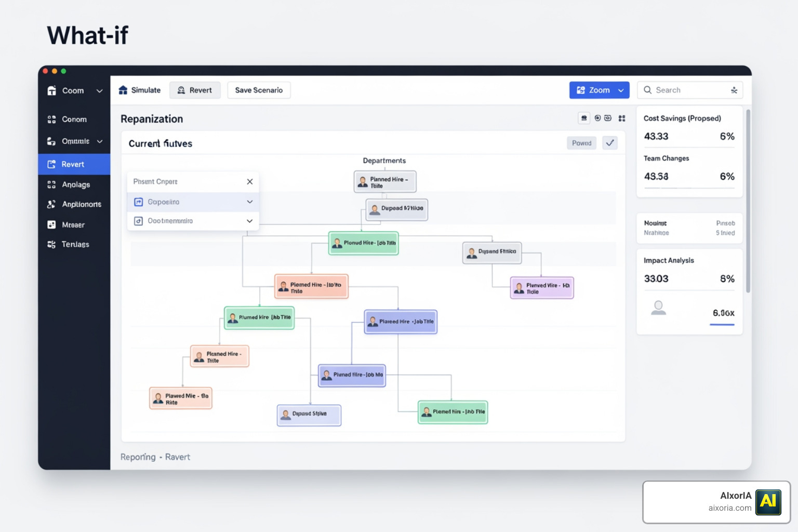Click the first icon in Repanization header
Screen dimensions: 798x532
click(584, 118)
